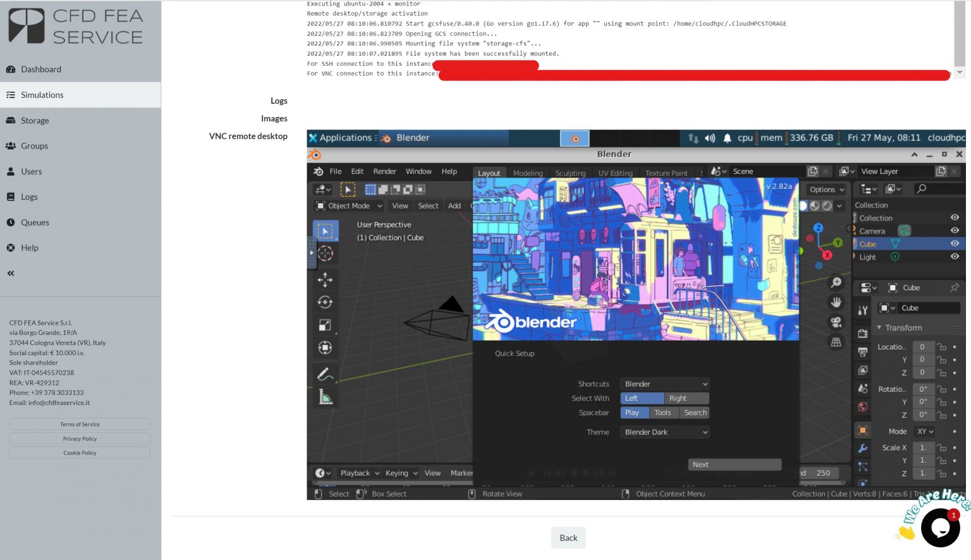971x560 pixels.
Task: Select the Rotate tool in the toolbar
Action: click(x=325, y=302)
